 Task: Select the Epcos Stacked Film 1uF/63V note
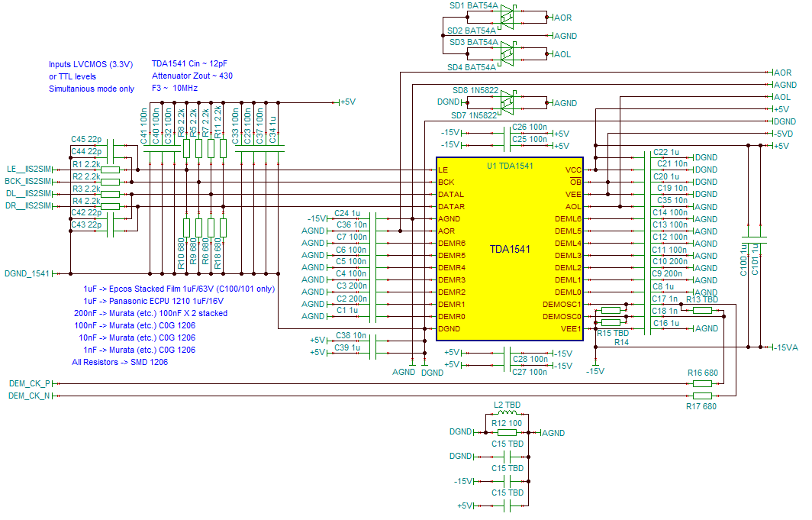[179, 289]
